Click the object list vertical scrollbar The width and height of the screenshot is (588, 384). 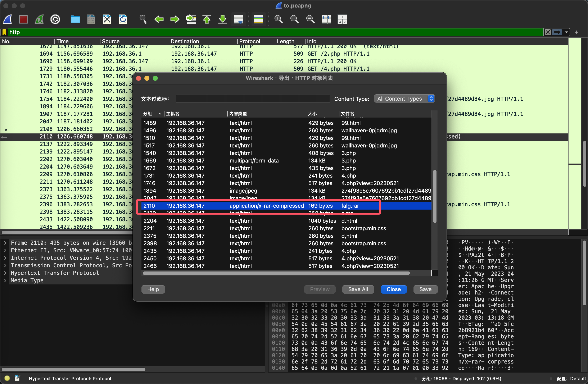435,196
